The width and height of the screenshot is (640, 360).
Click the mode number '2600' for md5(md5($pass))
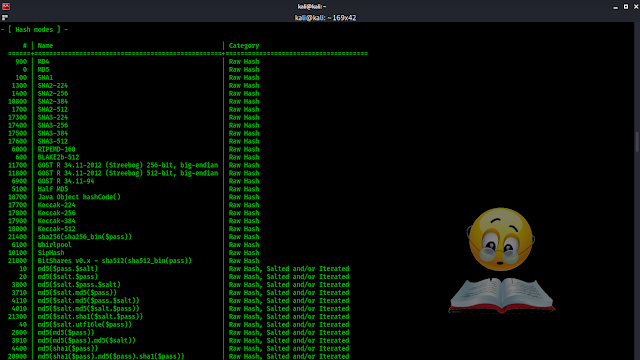pyautogui.click(x=19, y=332)
